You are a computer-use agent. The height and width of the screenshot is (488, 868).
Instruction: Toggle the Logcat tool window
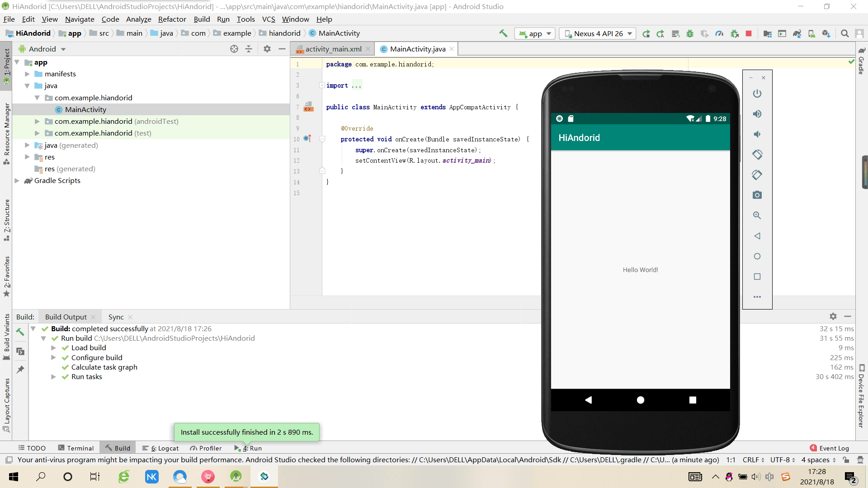(161, 448)
